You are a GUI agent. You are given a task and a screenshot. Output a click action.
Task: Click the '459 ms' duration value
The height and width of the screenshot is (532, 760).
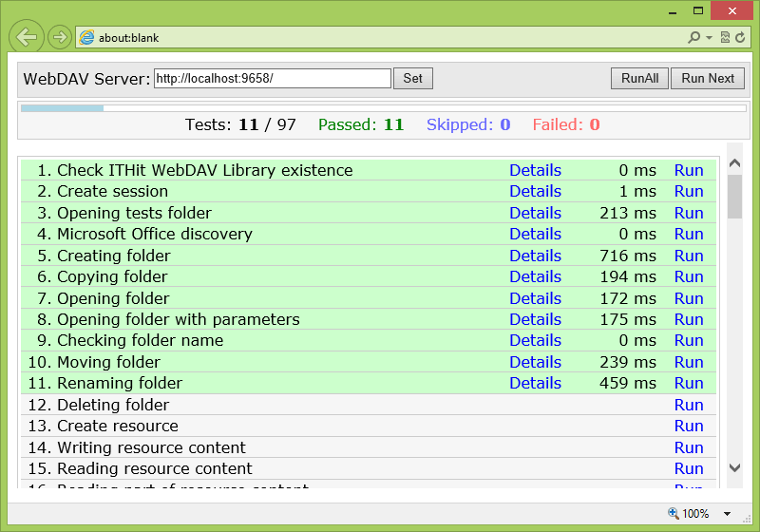click(x=628, y=383)
